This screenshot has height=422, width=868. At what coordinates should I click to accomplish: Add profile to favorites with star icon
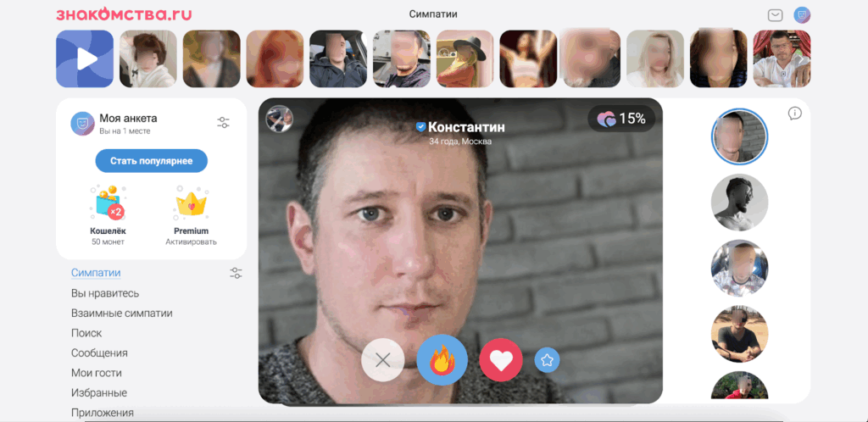[548, 360]
